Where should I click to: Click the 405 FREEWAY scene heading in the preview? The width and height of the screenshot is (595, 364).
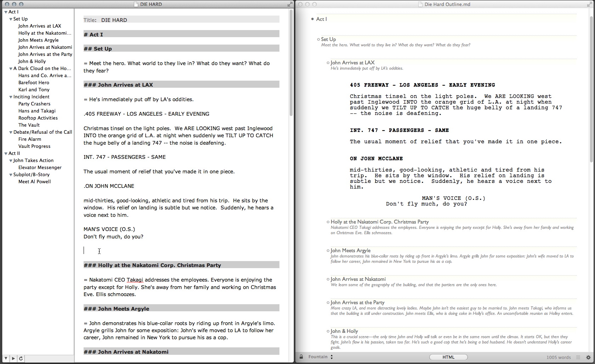(x=422, y=85)
